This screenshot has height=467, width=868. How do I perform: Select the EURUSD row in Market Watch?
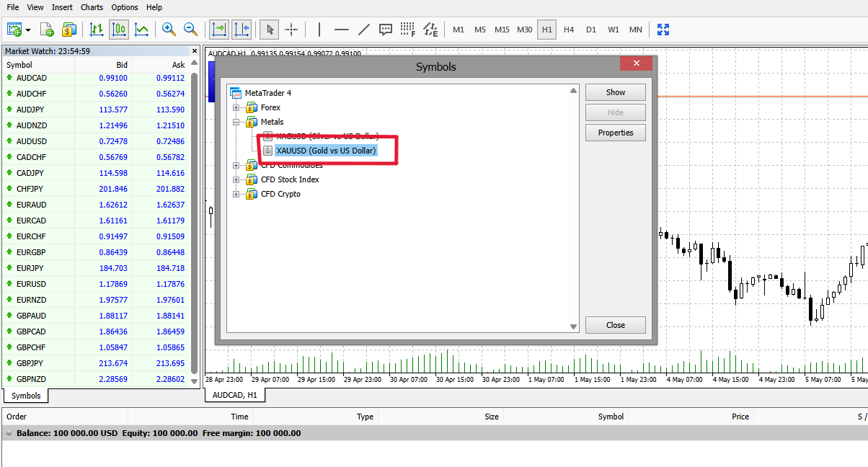click(96, 284)
